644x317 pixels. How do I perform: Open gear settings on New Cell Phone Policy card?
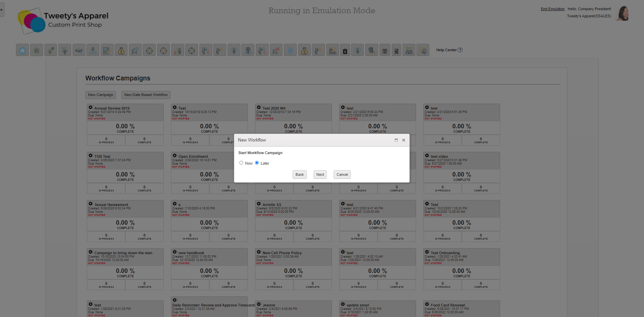(x=259, y=252)
